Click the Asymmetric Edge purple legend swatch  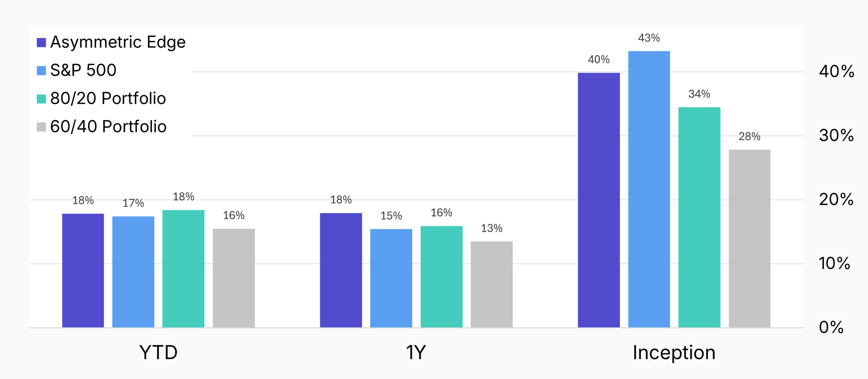pos(41,42)
